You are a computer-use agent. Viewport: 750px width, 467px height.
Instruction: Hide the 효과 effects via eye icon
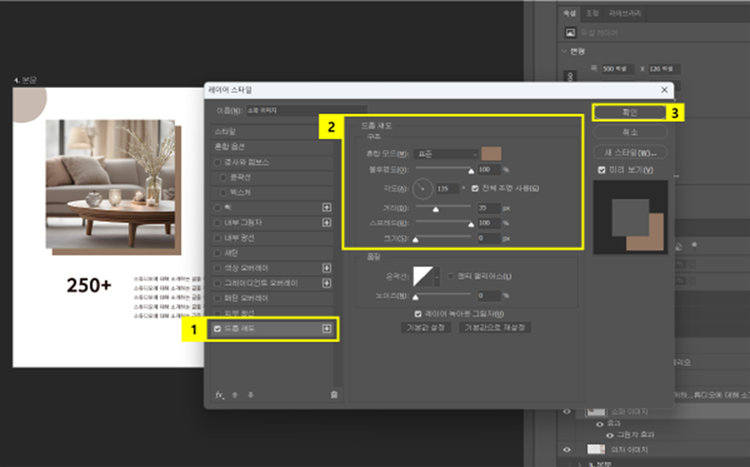599,424
